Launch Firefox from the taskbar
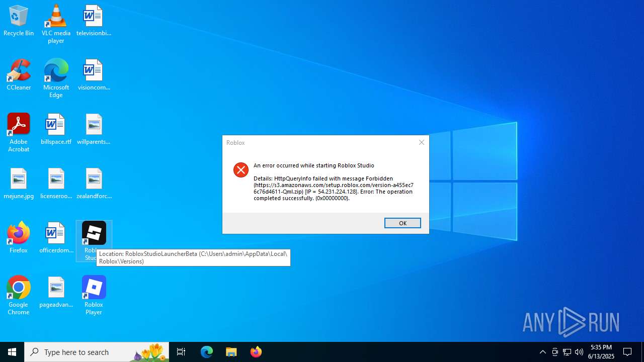The width and height of the screenshot is (644, 362). point(256,352)
